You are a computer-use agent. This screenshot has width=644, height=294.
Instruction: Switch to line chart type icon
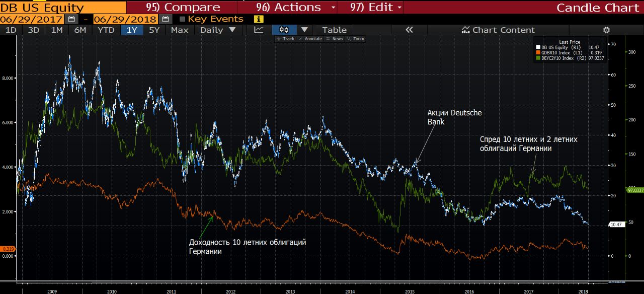click(259, 30)
